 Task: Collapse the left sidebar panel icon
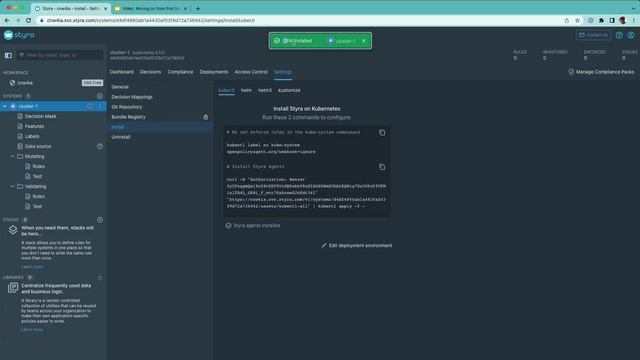8,55
